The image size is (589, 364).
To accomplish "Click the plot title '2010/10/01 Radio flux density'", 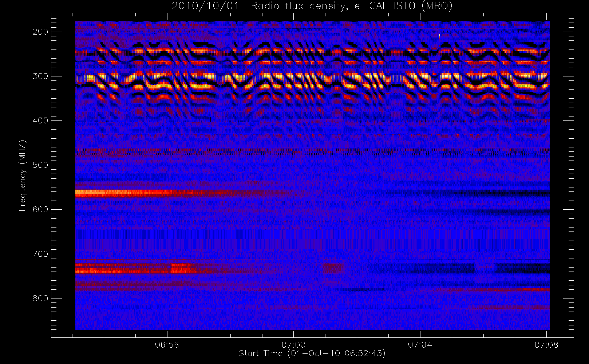I will tap(312, 6).
